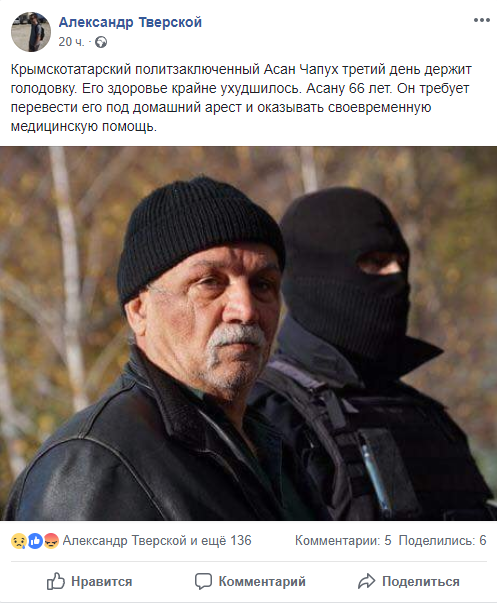This screenshot has height=603, width=497.
Task: Show shares list via Поделились: 6
Action: [x=442, y=540]
